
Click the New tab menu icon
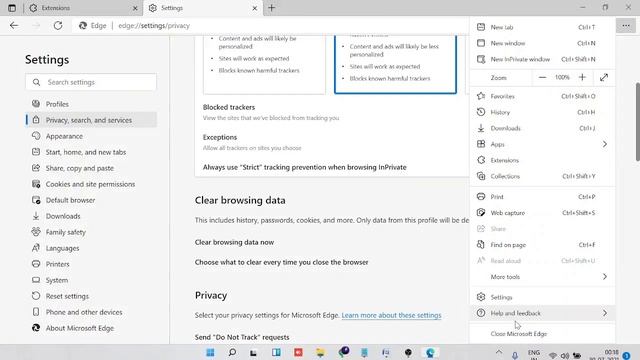point(481,27)
